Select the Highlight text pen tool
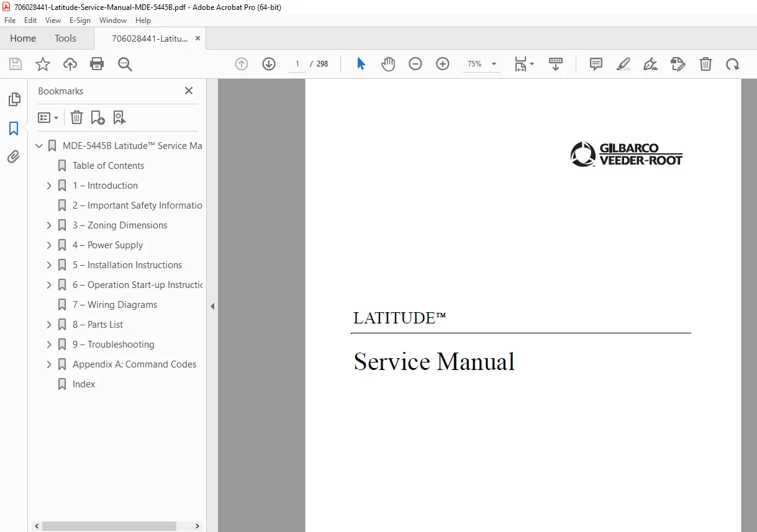This screenshot has width=757, height=532. pyautogui.click(x=623, y=64)
